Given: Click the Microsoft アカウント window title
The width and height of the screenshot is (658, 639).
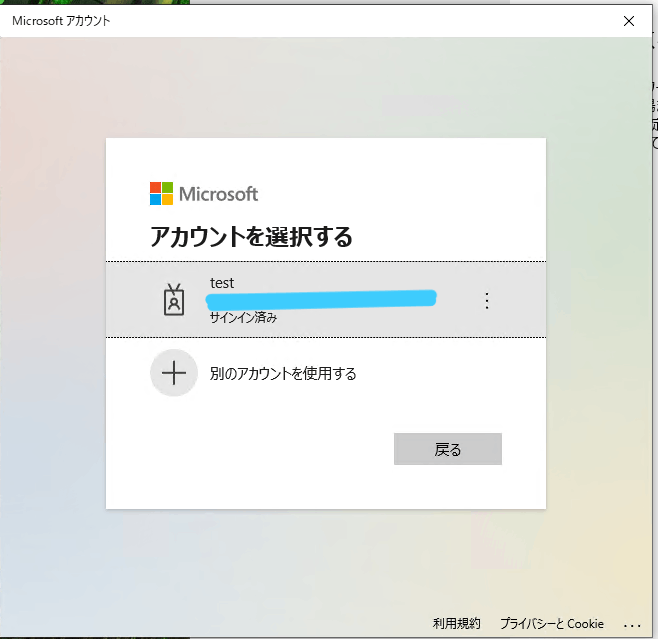Looking at the screenshot, I should tap(61, 21).
